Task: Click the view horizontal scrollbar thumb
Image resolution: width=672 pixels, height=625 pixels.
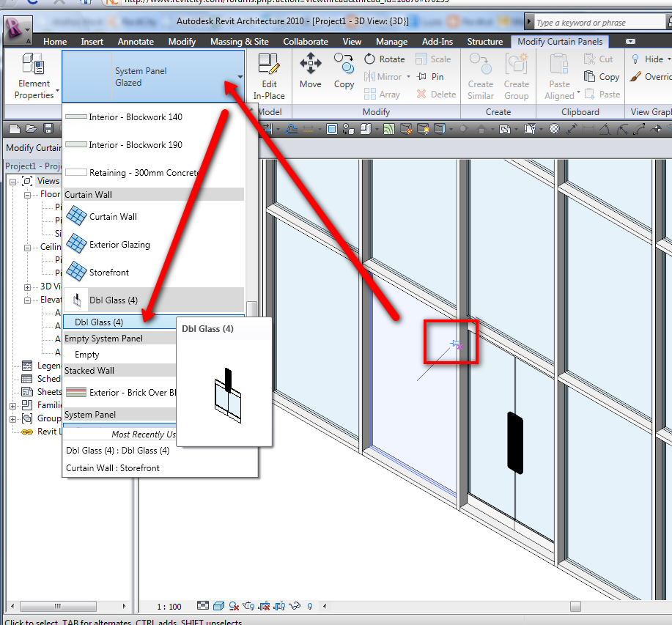Action: [x=575, y=606]
